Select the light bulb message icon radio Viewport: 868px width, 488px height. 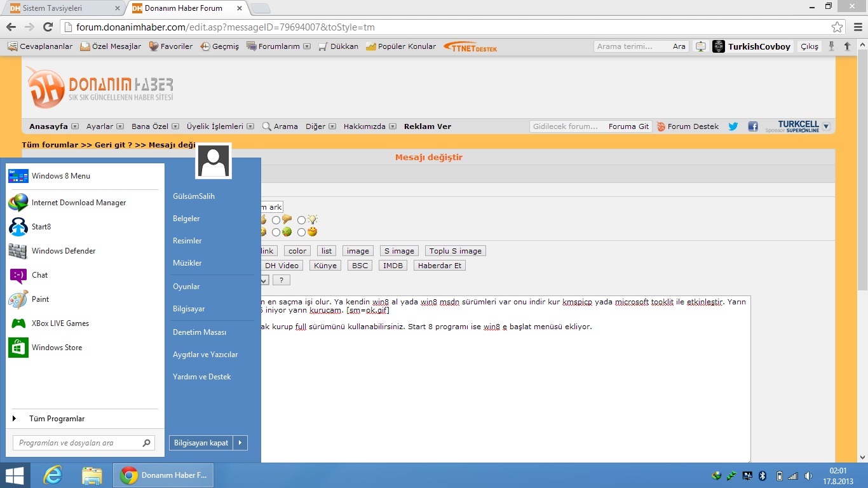point(301,220)
